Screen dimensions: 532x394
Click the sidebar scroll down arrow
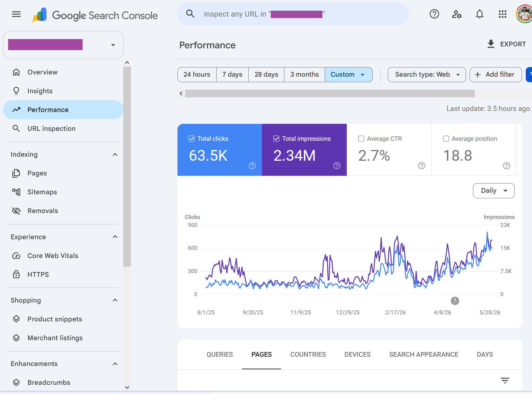(127, 387)
